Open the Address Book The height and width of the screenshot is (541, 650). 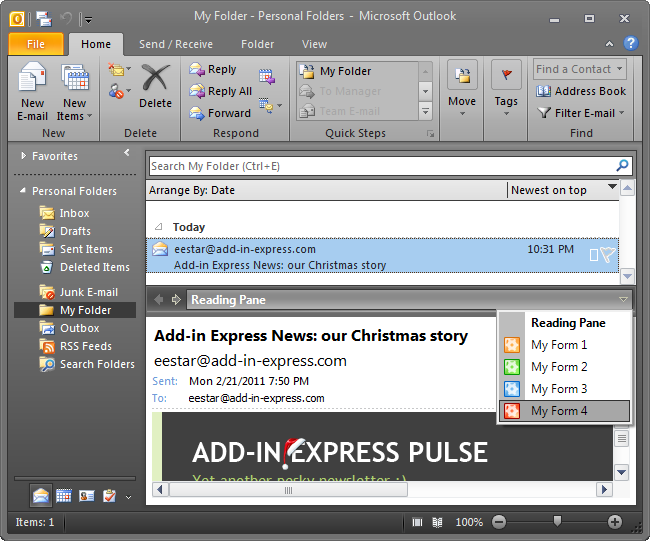click(580, 91)
